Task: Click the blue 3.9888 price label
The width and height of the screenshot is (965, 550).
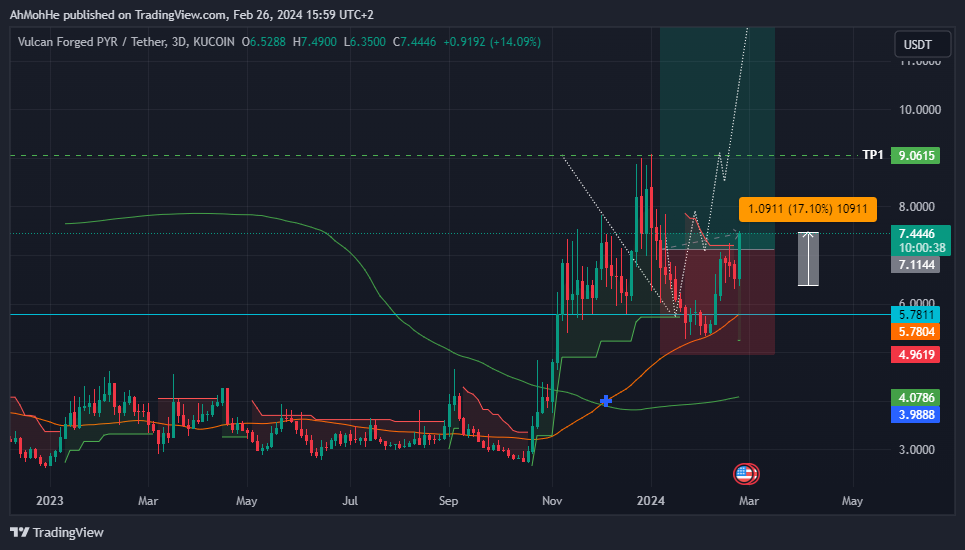Action: pos(915,415)
